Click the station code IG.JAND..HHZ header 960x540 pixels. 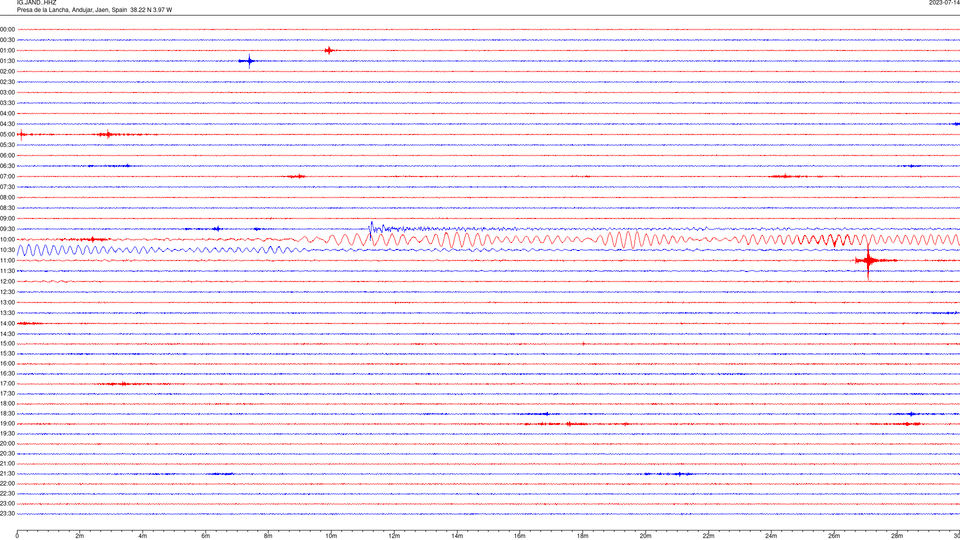[x=36, y=2]
